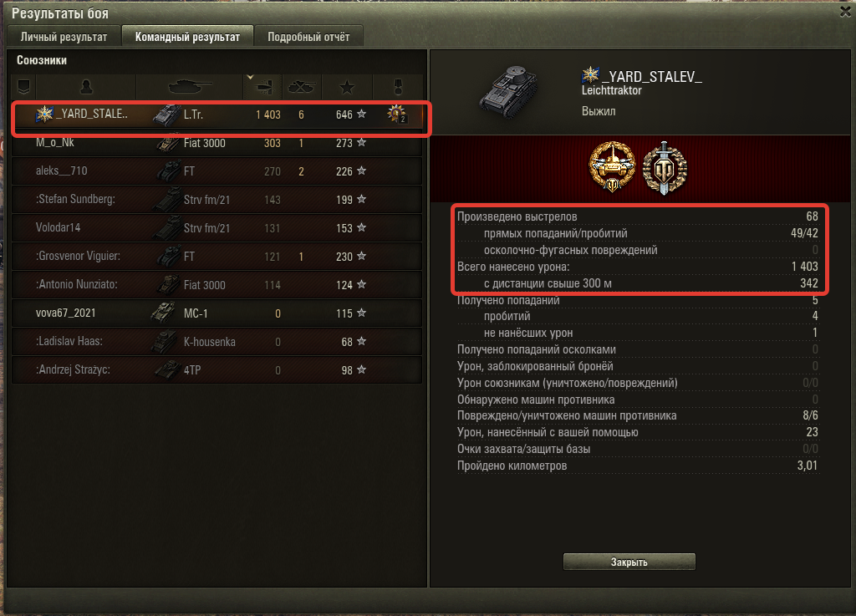This screenshot has height=616, width=856.
Task: Sort allies by platoon column icon
Action: tap(23, 87)
